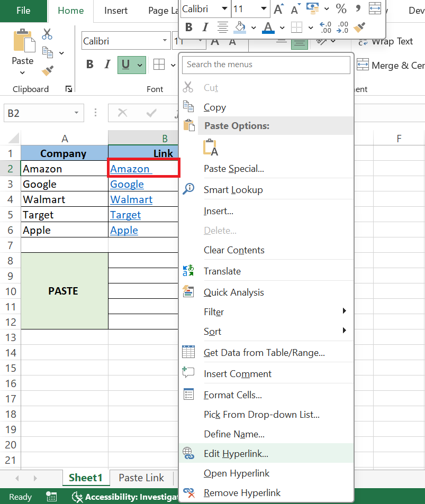
Task: Toggle Merge & Center in the ribbon
Action: (x=391, y=65)
